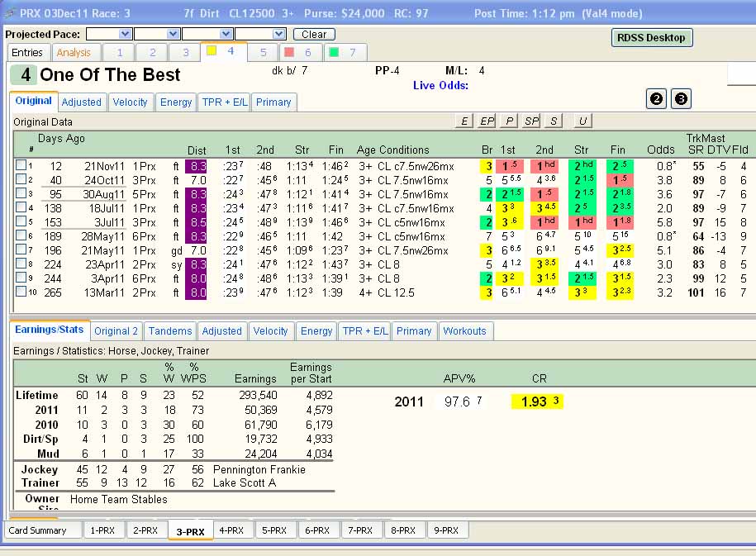Screen dimensions: 756x556
Task: Click the Live Odds label
Action: click(440, 85)
